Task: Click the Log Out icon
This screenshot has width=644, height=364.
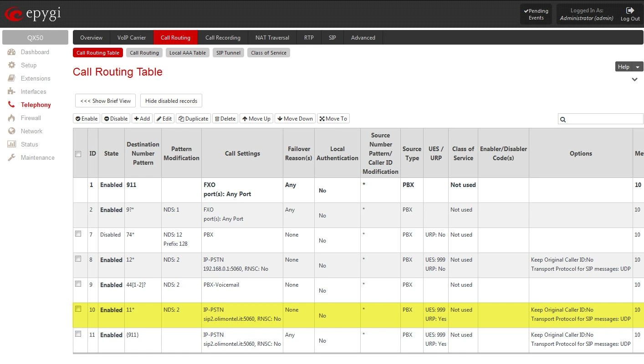Action: (630, 10)
